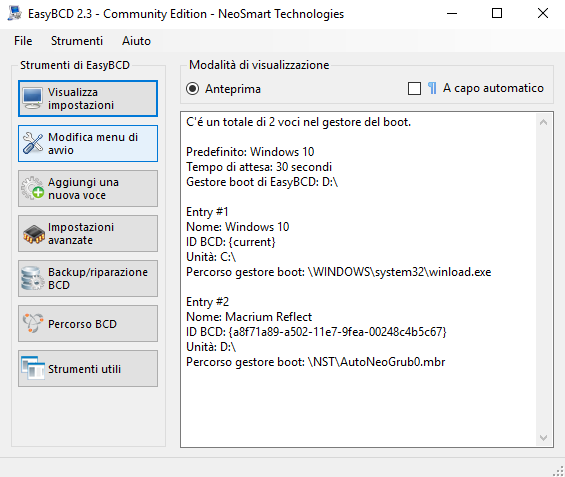This screenshot has width=565, height=477.
Task: Click the text 'Nome: Windows 10'
Action: point(237,227)
